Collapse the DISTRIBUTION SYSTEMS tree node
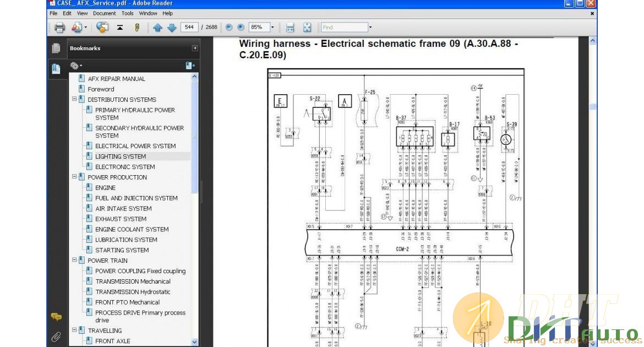Screen dimensions: 644x347 [74, 99]
